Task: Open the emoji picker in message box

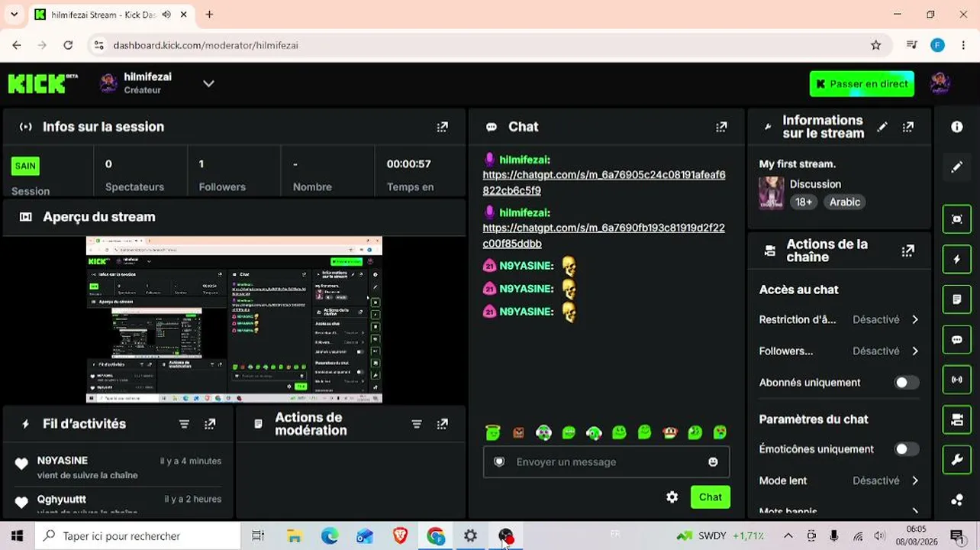Action: [713, 462]
